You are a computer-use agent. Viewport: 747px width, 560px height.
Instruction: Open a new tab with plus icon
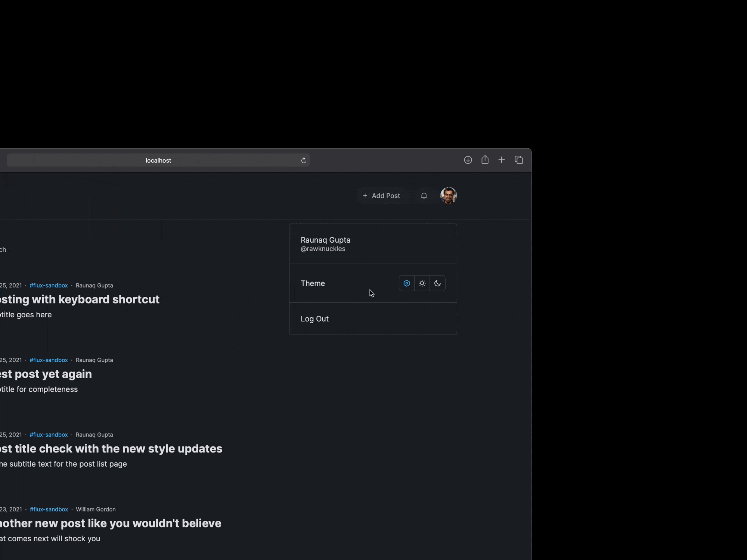tap(502, 160)
